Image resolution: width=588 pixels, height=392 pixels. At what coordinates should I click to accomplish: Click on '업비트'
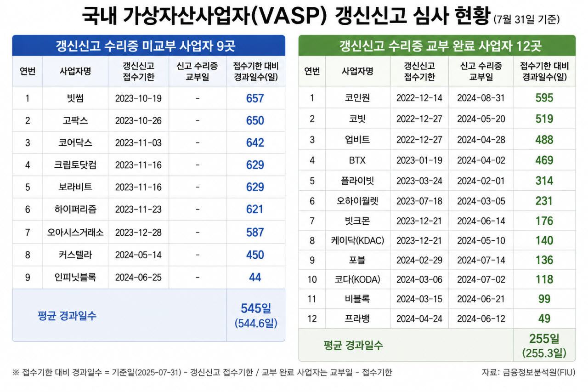pos(357,140)
